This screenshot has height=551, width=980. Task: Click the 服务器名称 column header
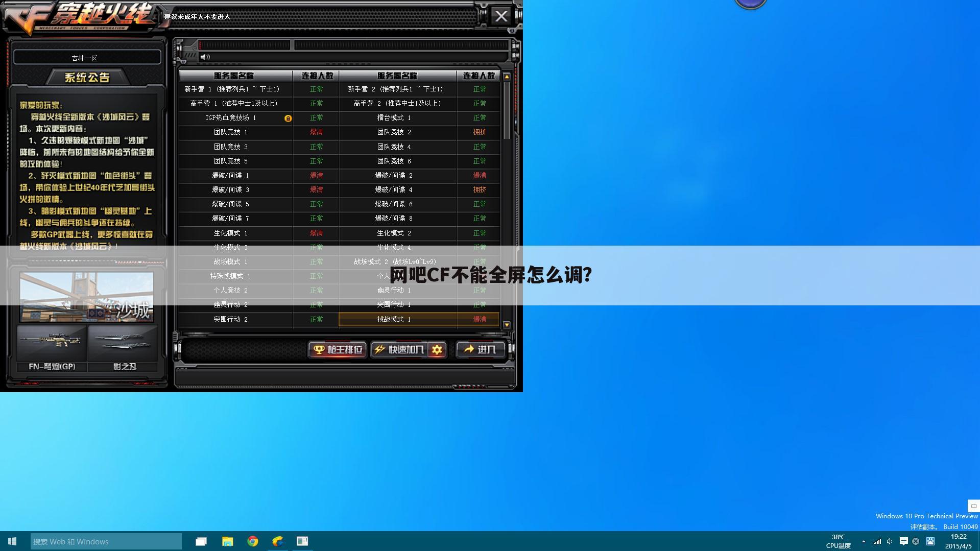(236, 75)
